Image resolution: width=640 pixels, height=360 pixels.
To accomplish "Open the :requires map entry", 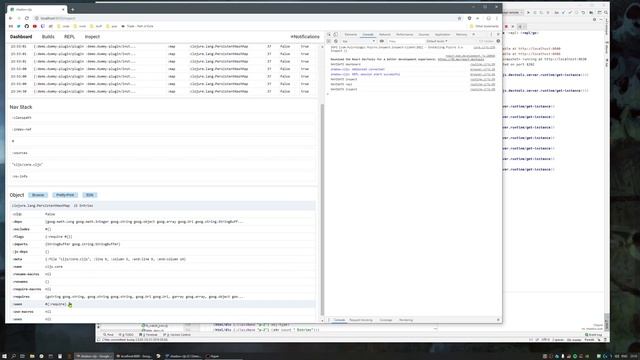I will 163,297.
